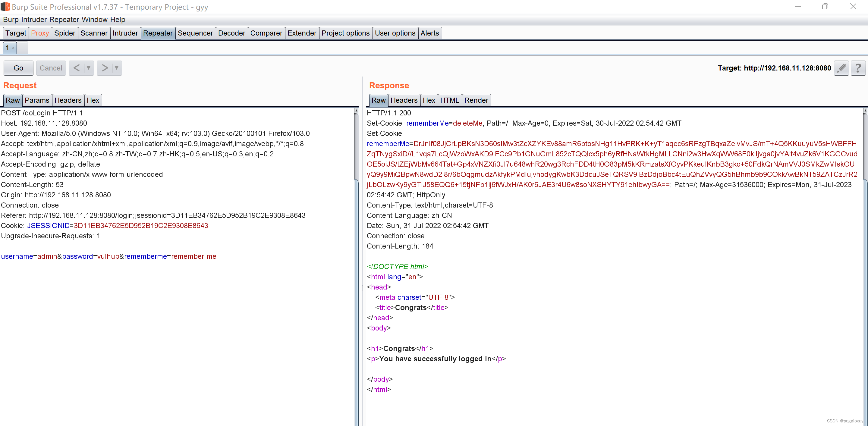Open the Intruder menu in menu bar

(33, 20)
